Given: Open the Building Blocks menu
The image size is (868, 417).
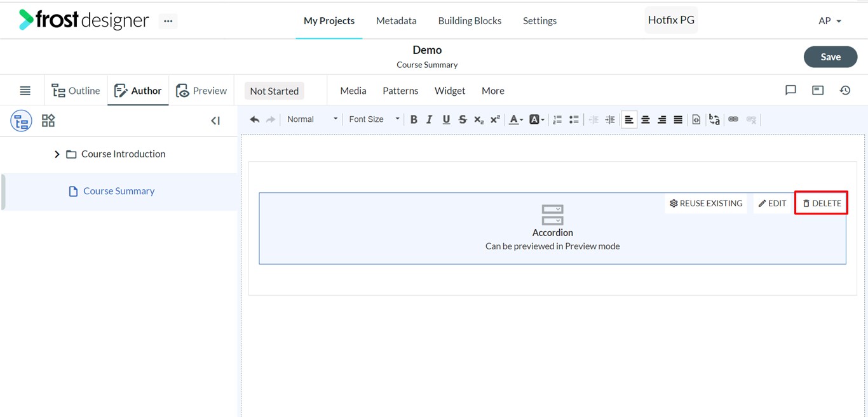Looking at the screenshot, I should (x=470, y=21).
